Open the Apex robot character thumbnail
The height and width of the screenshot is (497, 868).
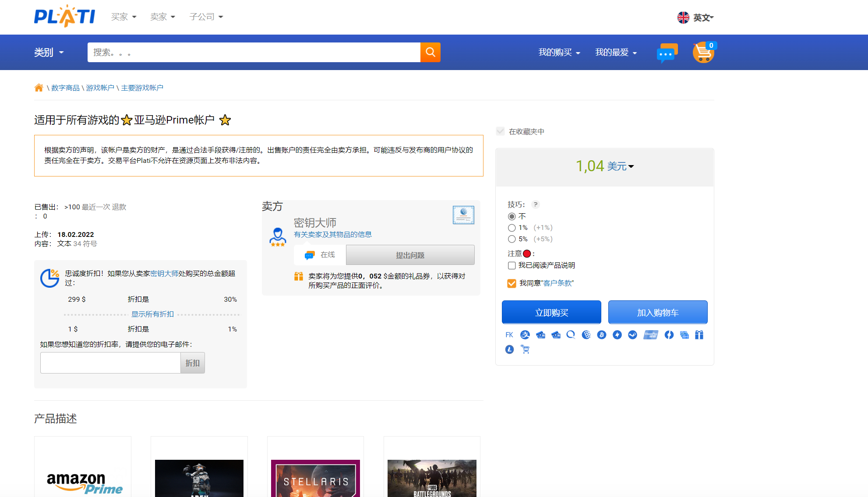(199, 478)
